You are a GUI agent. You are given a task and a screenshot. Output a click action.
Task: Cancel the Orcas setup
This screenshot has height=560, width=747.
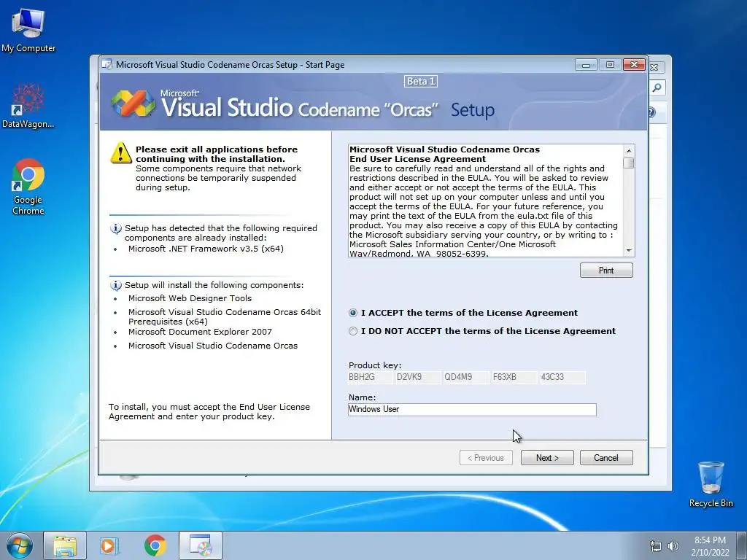(606, 458)
